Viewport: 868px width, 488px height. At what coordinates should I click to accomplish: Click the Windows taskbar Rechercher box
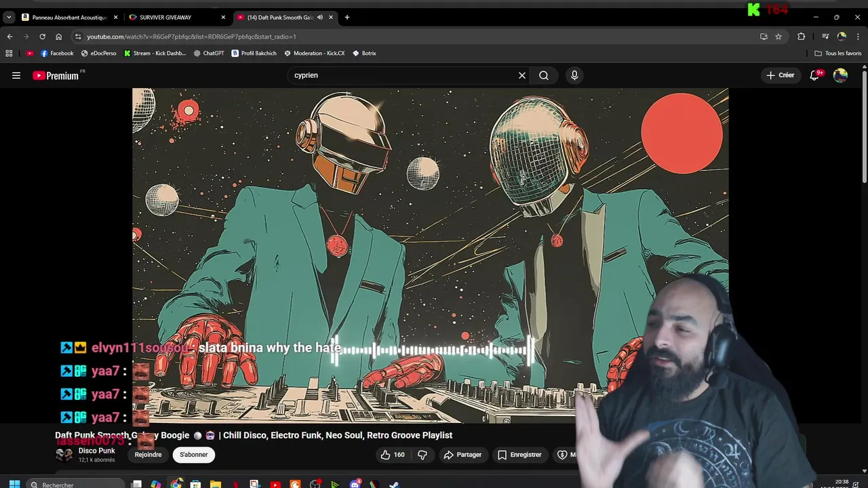(77, 484)
